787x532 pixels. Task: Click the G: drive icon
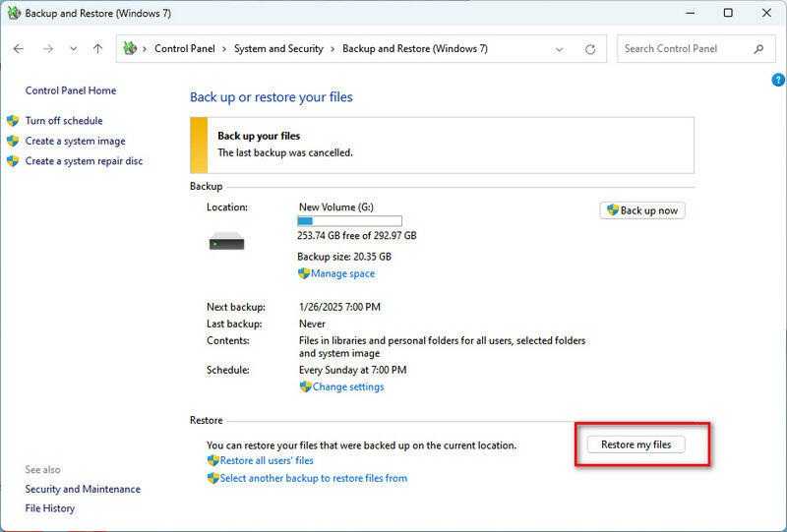tap(227, 241)
